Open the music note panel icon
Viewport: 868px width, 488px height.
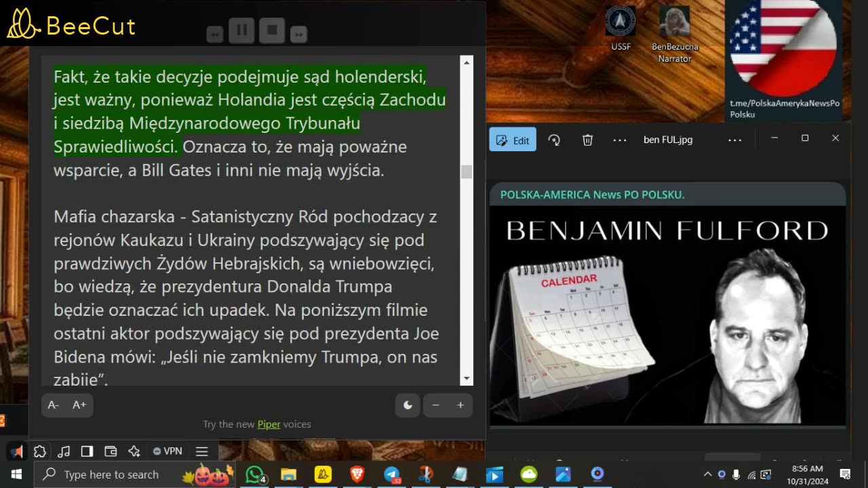[x=64, y=451]
